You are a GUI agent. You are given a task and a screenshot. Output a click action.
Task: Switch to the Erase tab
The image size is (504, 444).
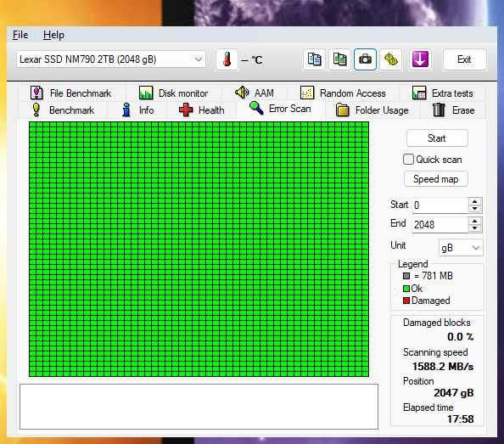point(453,110)
